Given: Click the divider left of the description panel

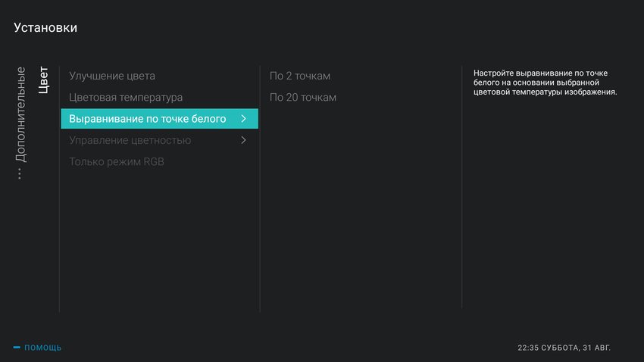Looking at the screenshot, I should (461, 188).
